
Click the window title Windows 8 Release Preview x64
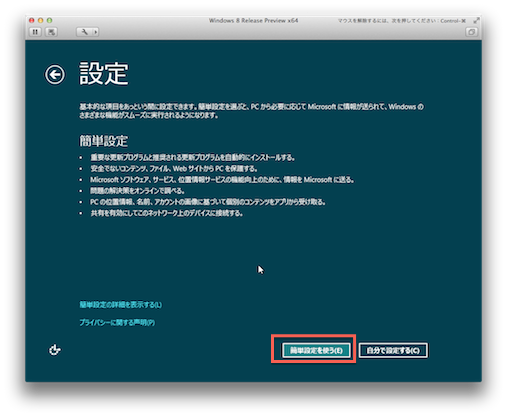(x=253, y=20)
